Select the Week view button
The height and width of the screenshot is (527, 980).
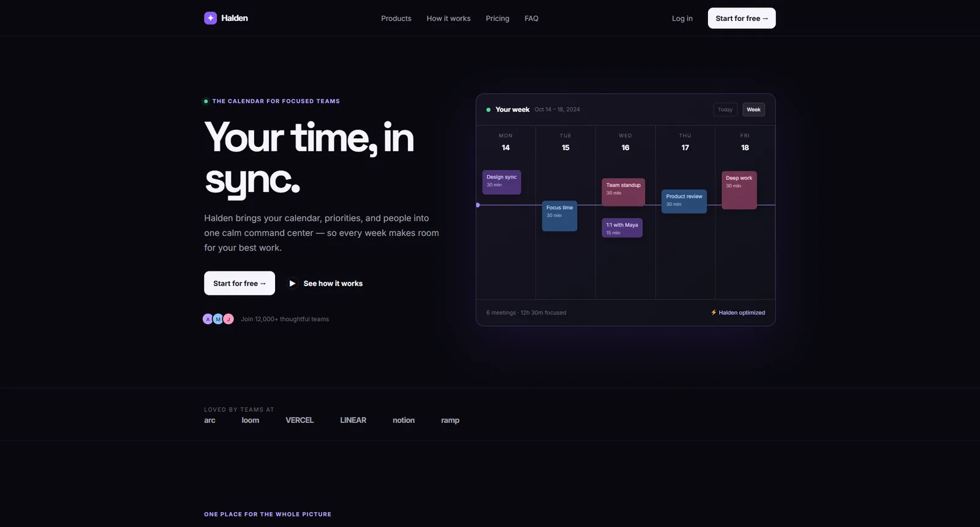pyautogui.click(x=754, y=110)
